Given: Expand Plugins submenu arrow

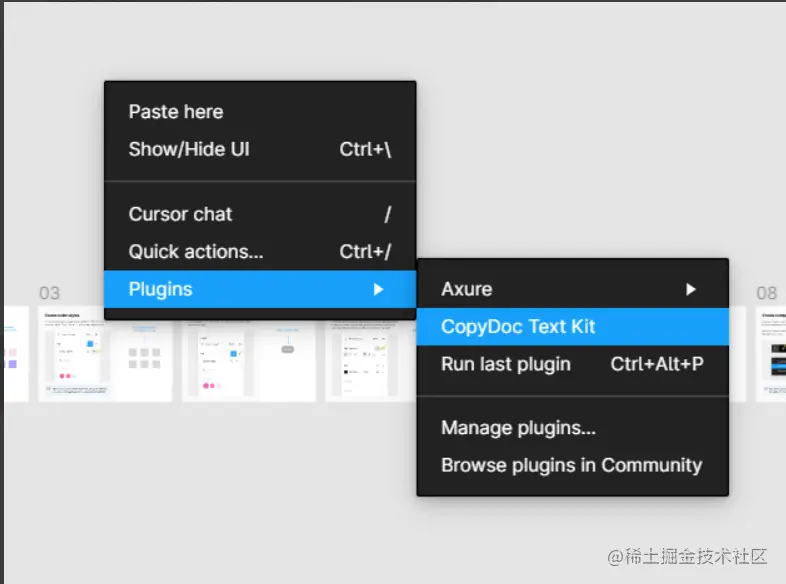Looking at the screenshot, I should coord(378,289).
